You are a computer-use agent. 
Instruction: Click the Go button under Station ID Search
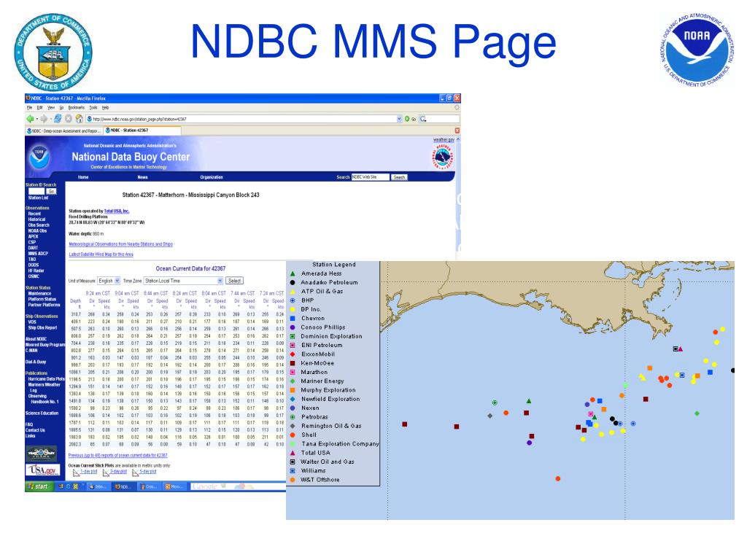(52, 192)
